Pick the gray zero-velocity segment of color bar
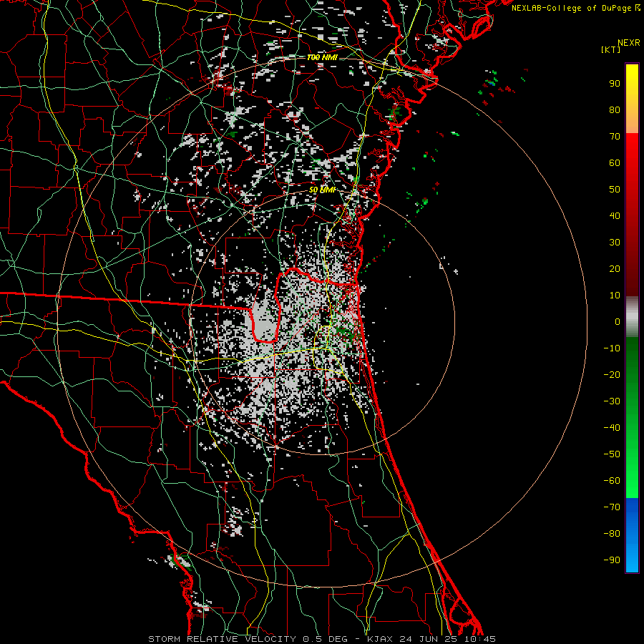644x644 pixels. pos(632,317)
